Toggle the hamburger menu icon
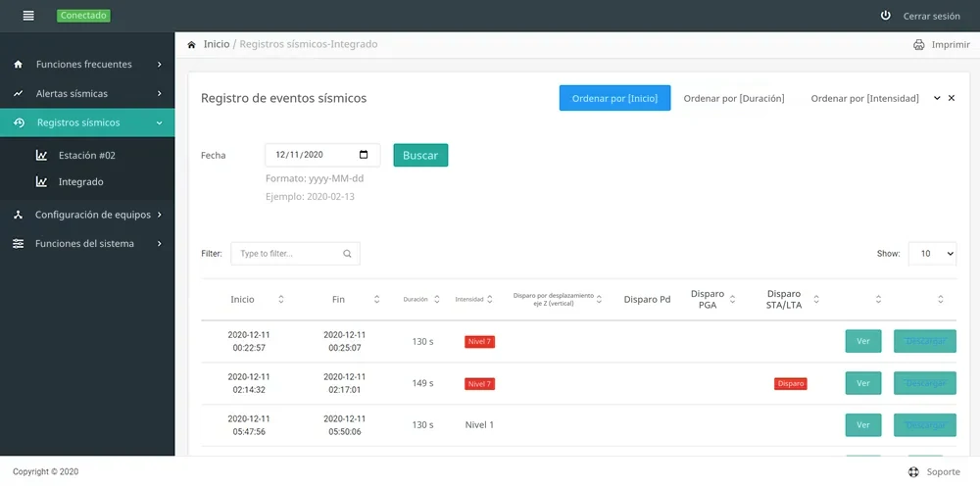The image size is (980, 487). 28,16
